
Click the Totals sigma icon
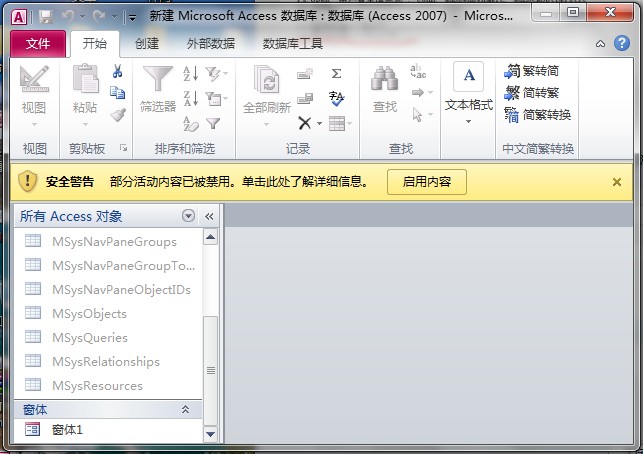click(x=336, y=74)
